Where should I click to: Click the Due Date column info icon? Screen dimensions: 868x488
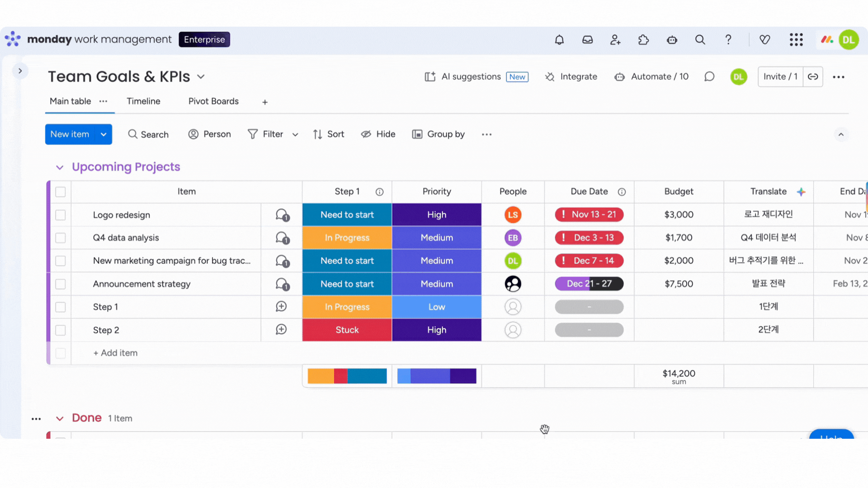pos(622,192)
